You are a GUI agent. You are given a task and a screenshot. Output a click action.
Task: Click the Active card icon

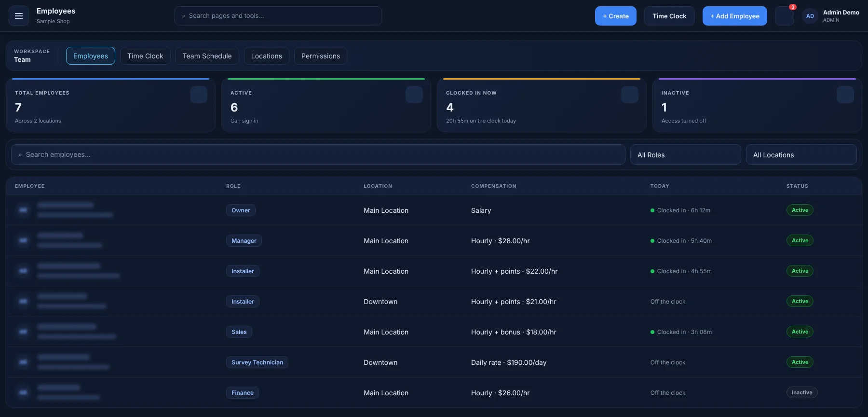(x=414, y=95)
